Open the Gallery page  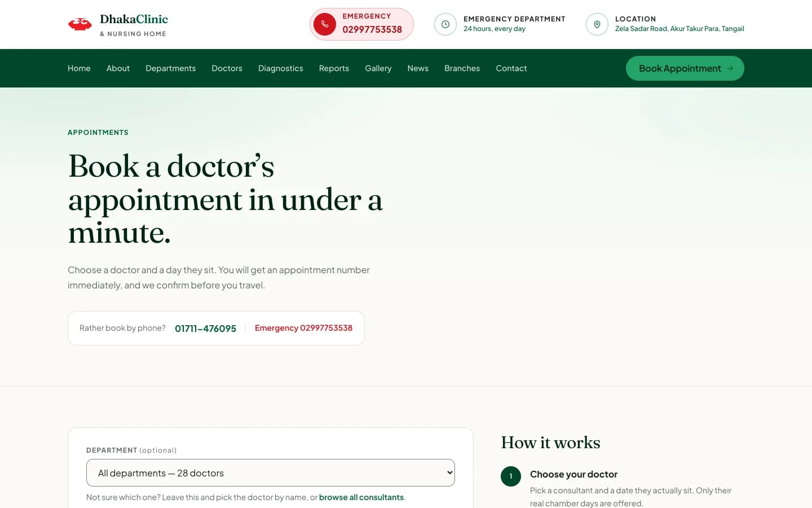378,68
